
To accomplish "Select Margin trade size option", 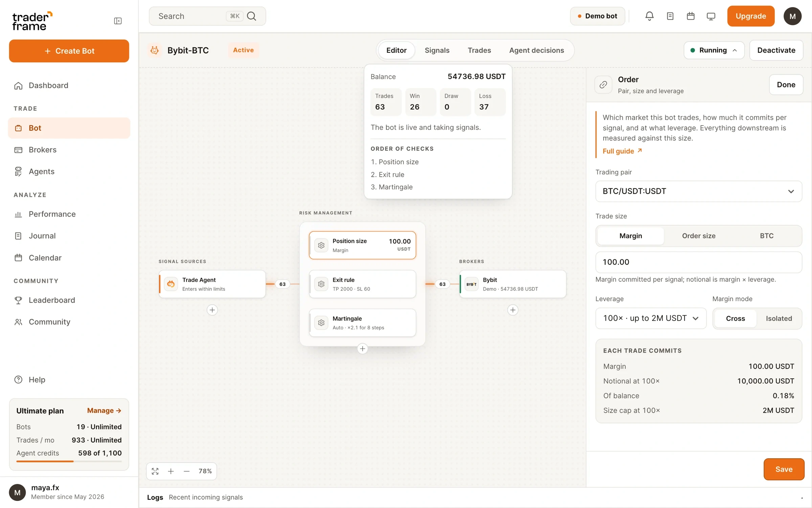I will (x=630, y=236).
